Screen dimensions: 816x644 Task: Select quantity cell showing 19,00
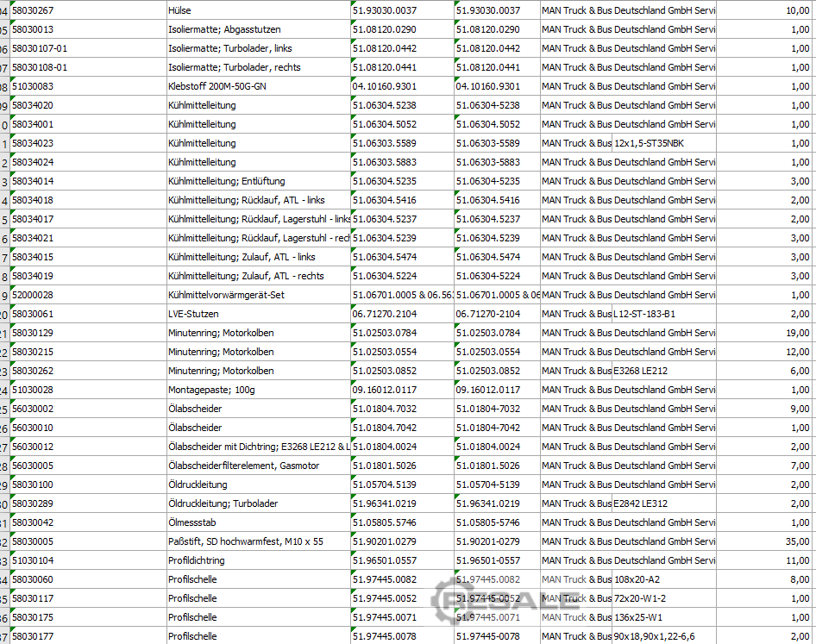tap(764, 333)
